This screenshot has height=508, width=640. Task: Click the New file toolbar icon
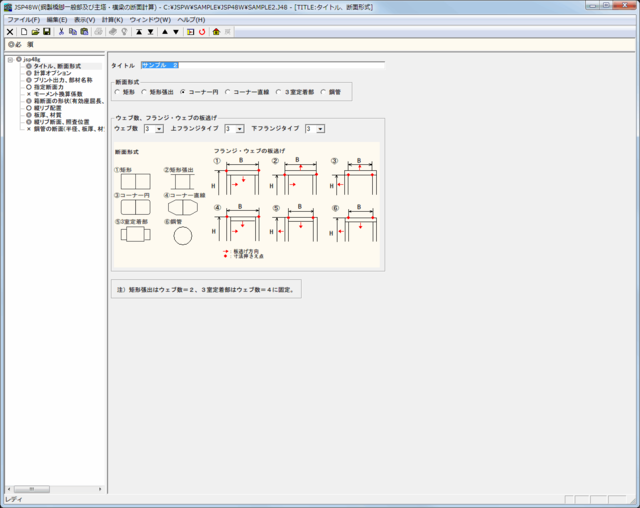(x=23, y=32)
